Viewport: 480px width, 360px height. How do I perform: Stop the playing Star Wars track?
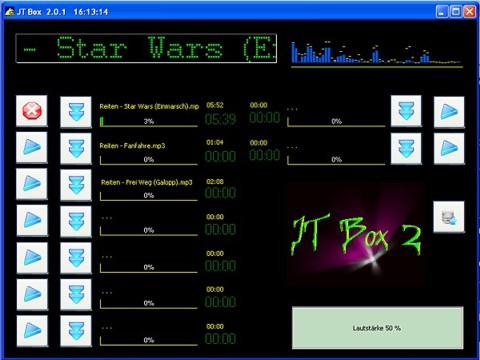32,111
